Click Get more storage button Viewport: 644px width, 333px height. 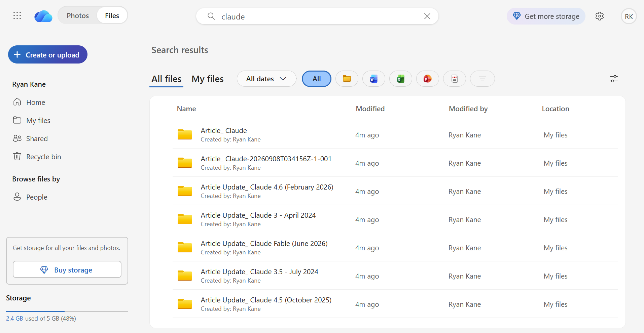(x=546, y=16)
